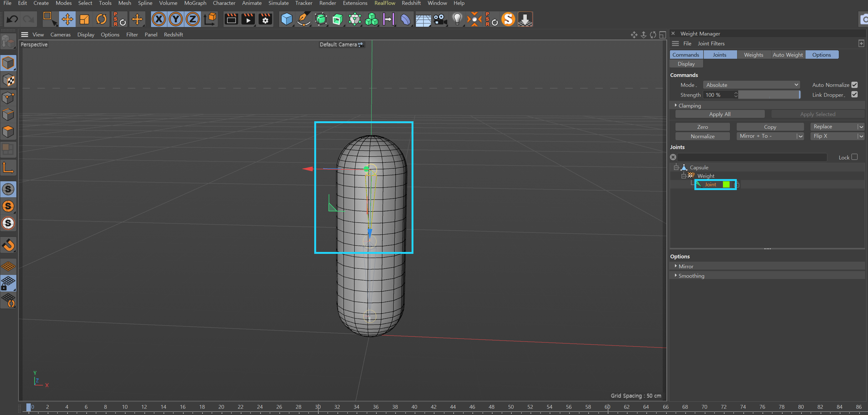Click the Normalize button
This screenshot has width=868, height=415.
pyautogui.click(x=703, y=136)
